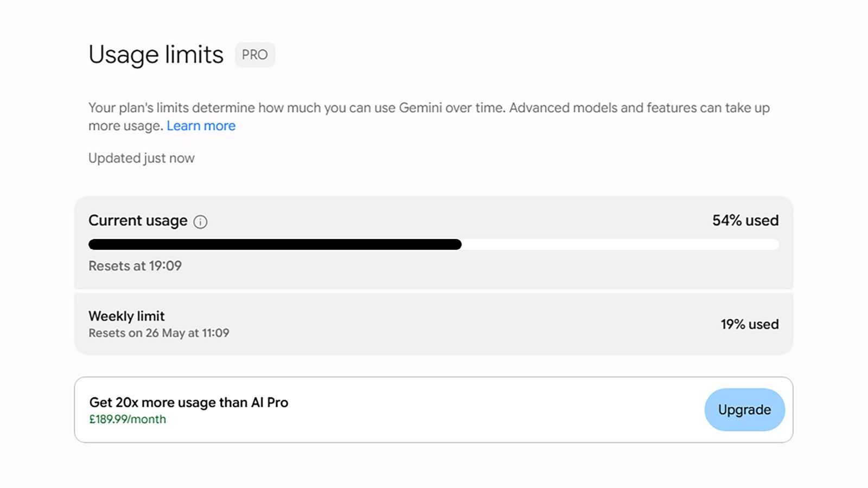Click the Current usage label
This screenshot has width=868, height=488.
pyautogui.click(x=138, y=221)
